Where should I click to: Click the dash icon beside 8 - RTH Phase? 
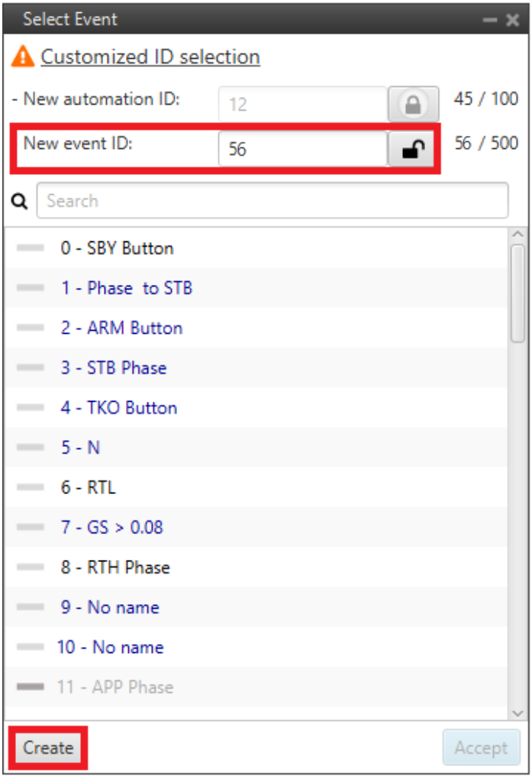pos(31,567)
